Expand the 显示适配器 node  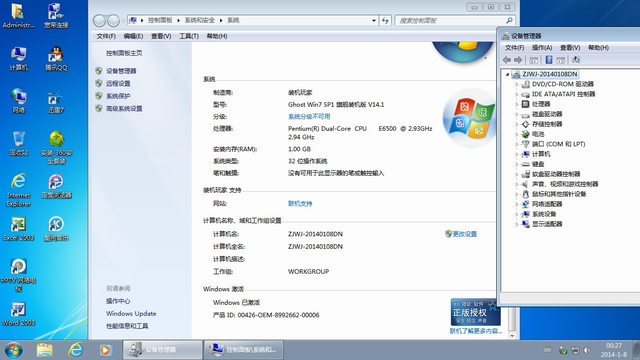tap(516, 224)
